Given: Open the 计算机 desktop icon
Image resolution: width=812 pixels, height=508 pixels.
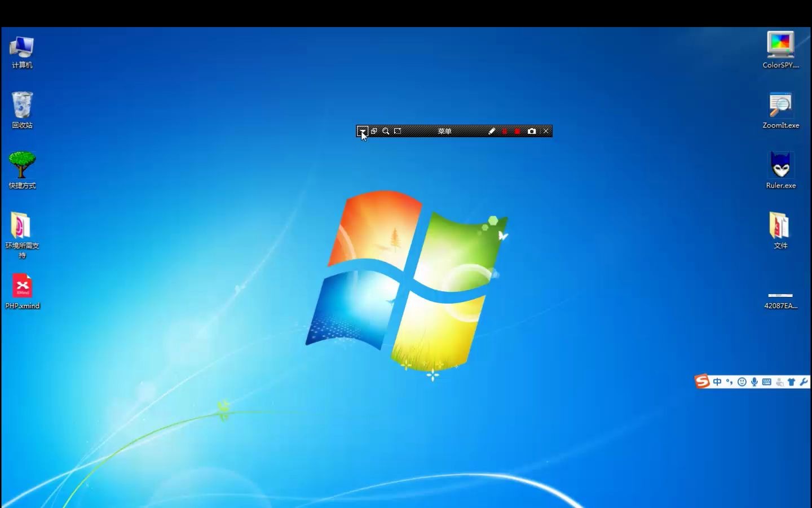Looking at the screenshot, I should click(x=22, y=51).
